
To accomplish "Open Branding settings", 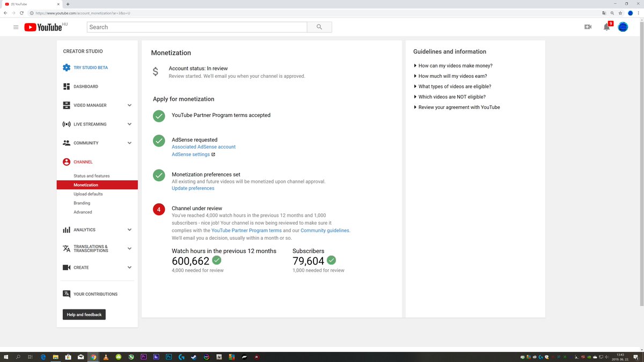I will 82,203.
